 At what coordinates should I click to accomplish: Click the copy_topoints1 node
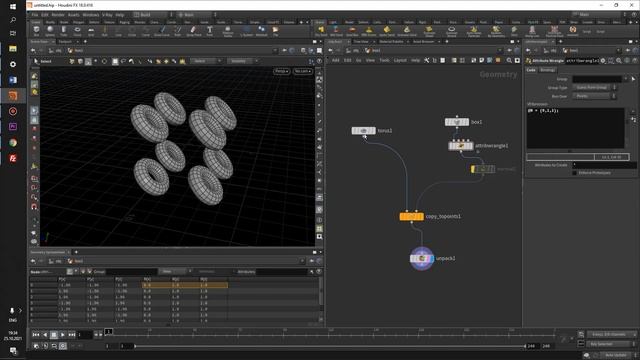tap(411, 216)
